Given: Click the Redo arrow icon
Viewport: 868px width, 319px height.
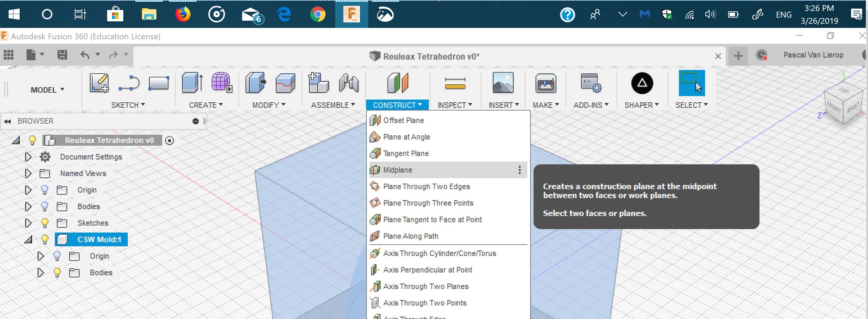Looking at the screenshot, I should click(113, 55).
